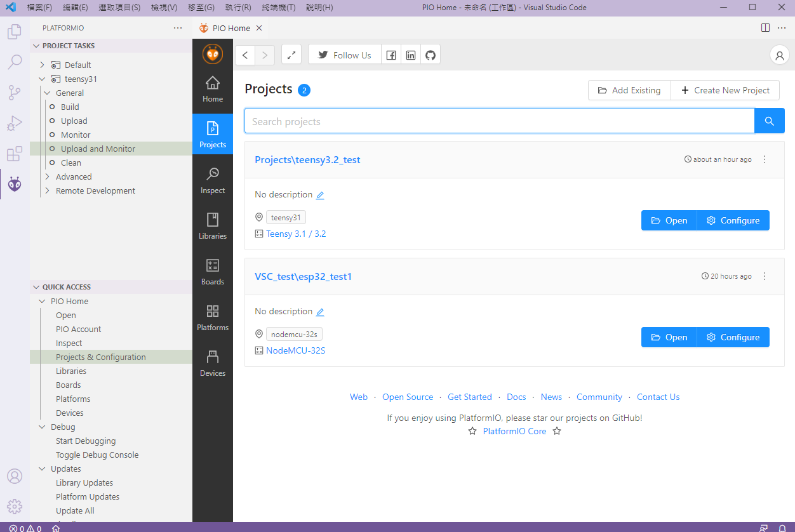
Task: Navigate back in PIO Home
Action: pyautogui.click(x=245, y=55)
